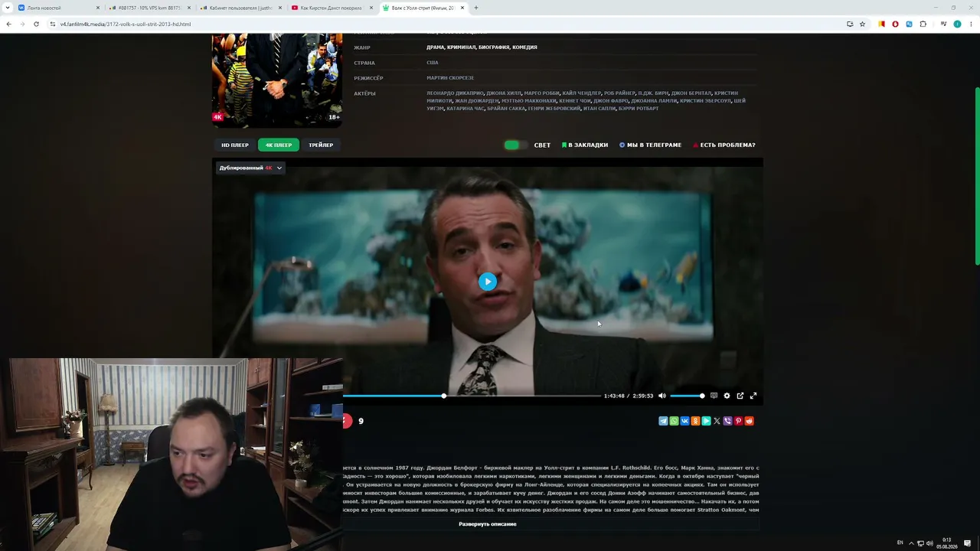980x551 pixels.
Task: Switch to the #881757 VPS browser tab
Action: pos(149,8)
